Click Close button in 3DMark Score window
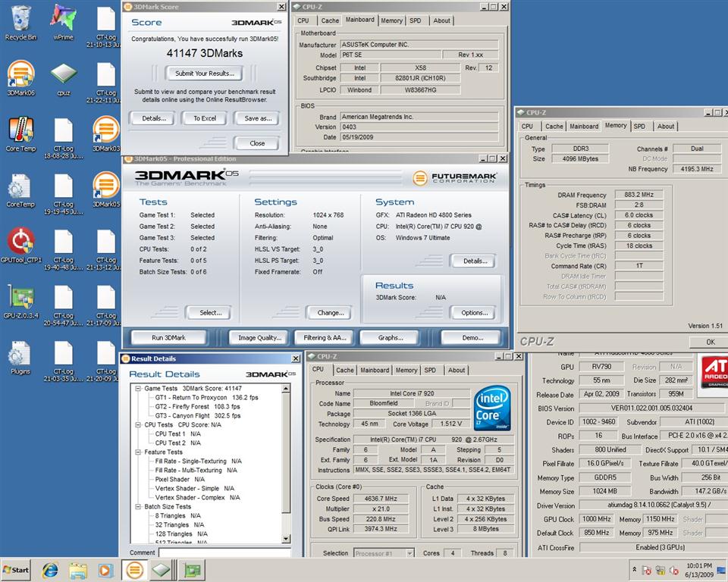This screenshot has width=728, height=582. [257, 143]
